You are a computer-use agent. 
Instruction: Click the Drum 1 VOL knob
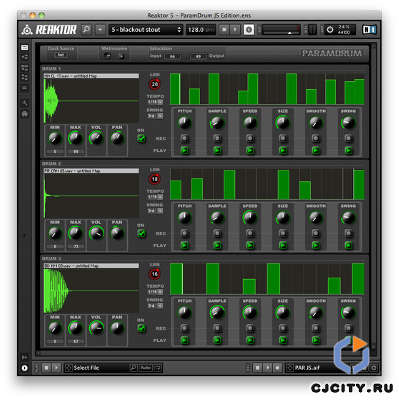(96, 138)
